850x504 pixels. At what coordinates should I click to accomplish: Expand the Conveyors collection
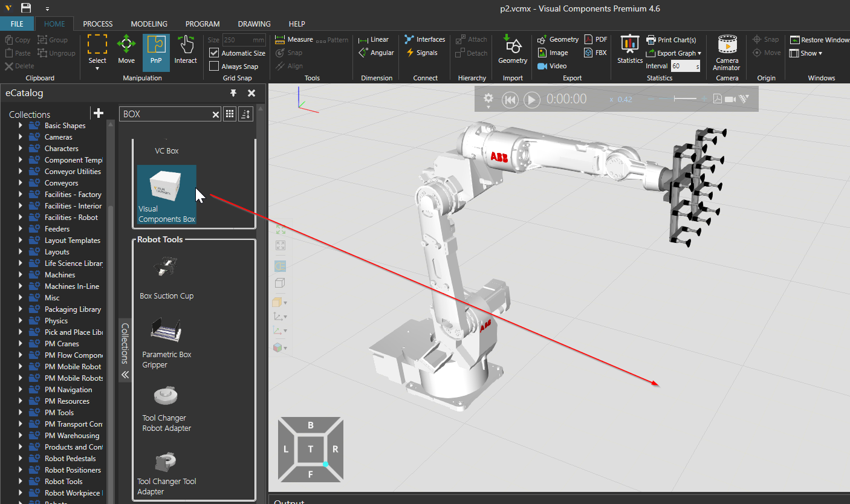click(x=20, y=183)
